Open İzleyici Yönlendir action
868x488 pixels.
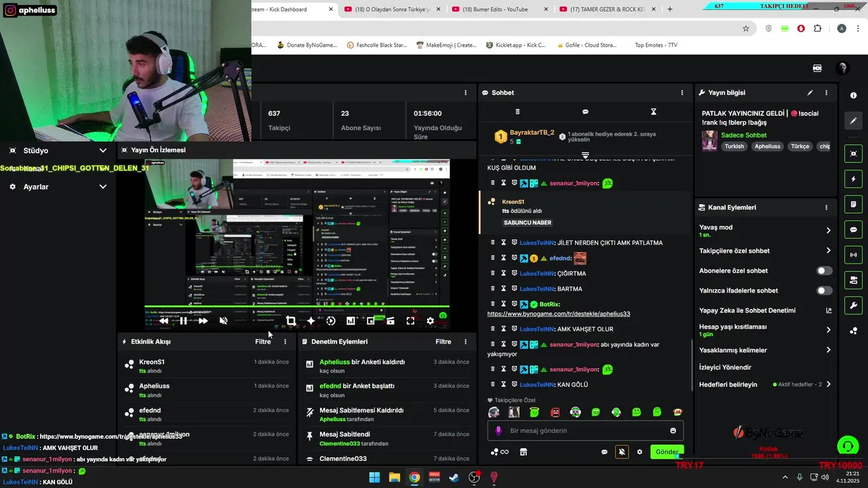725,367
